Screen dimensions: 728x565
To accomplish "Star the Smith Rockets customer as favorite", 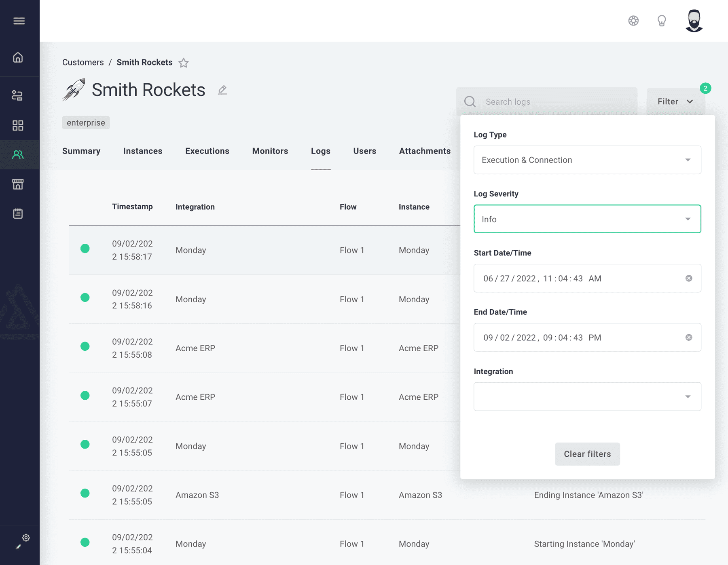I will [184, 63].
